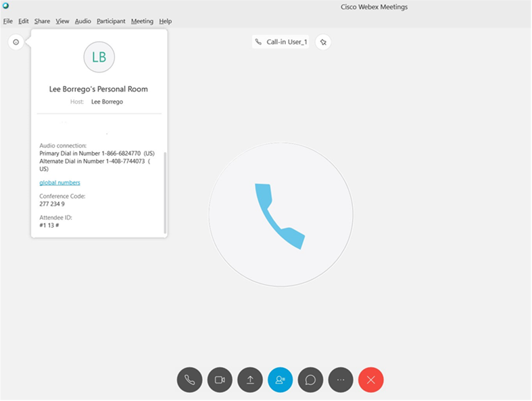Click attendee ID #1 13 #
Image resolution: width=532 pixels, height=401 pixels.
(x=49, y=225)
